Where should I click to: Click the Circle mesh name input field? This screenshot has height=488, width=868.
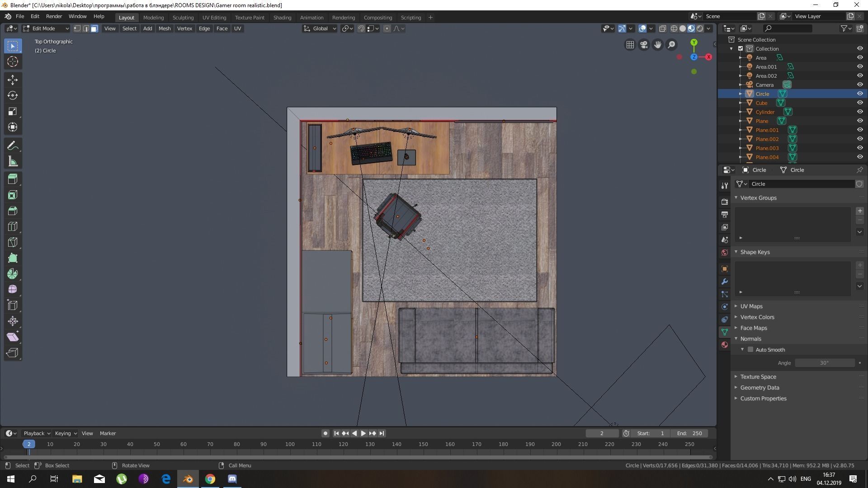(x=801, y=184)
